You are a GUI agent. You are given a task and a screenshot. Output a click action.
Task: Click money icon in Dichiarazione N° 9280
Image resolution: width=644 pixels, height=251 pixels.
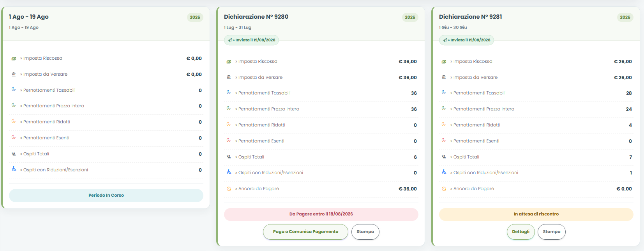[229, 62]
